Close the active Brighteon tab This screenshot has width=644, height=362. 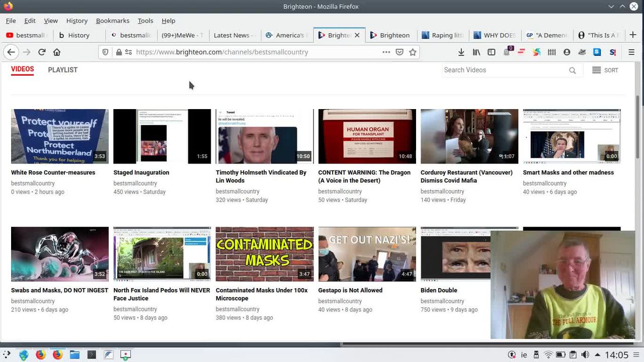(357, 35)
